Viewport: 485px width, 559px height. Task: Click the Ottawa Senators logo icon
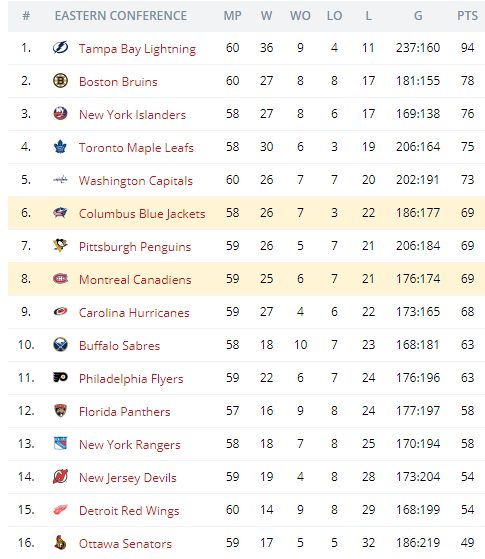click(60, 542)
